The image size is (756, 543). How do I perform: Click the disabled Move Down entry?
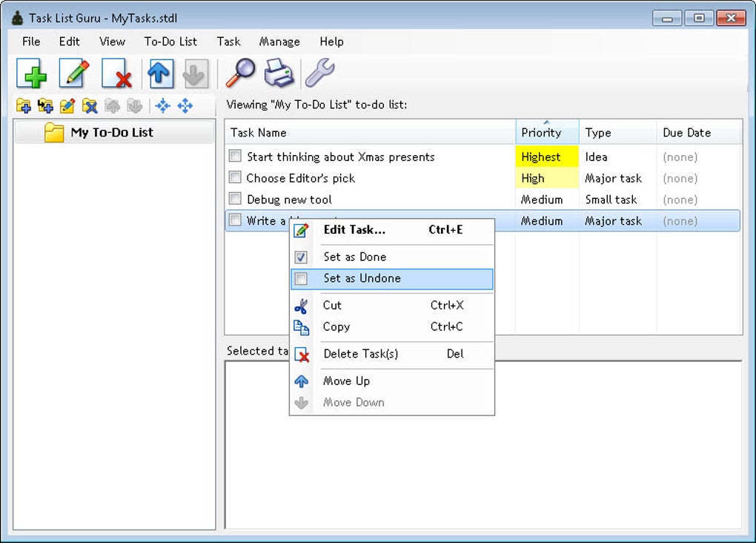click(x=392, y=403)
